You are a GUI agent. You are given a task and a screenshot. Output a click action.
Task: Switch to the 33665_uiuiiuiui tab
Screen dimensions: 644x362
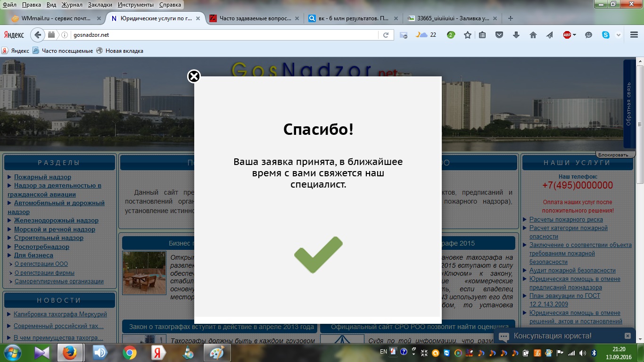[452, 18]
